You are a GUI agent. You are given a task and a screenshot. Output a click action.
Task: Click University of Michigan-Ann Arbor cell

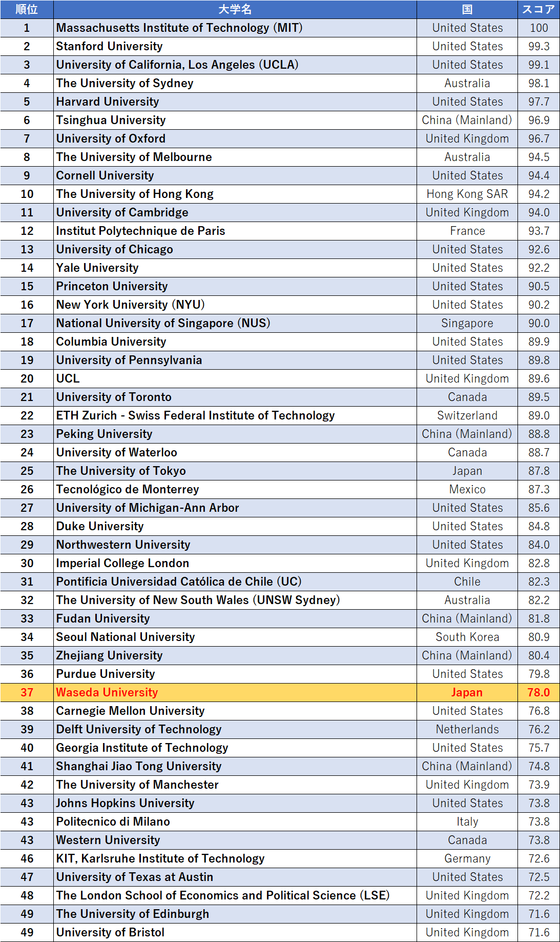click(235, 508)
